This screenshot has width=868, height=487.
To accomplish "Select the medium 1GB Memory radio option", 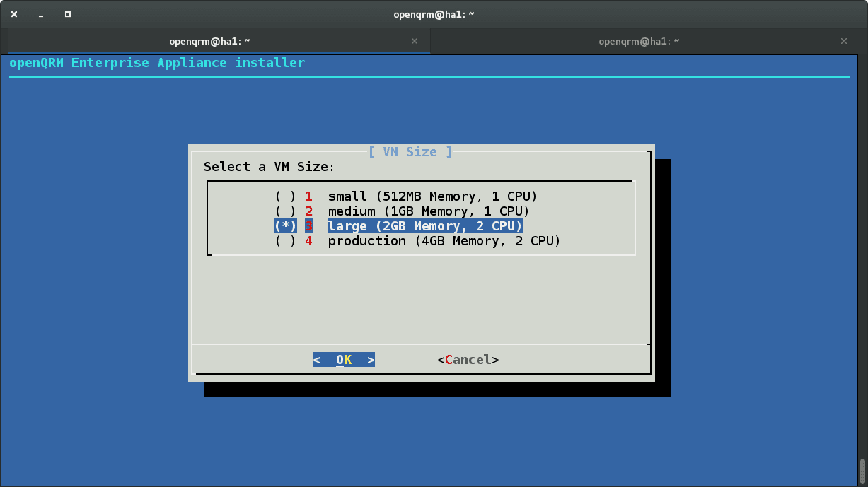I will point(402,211).
